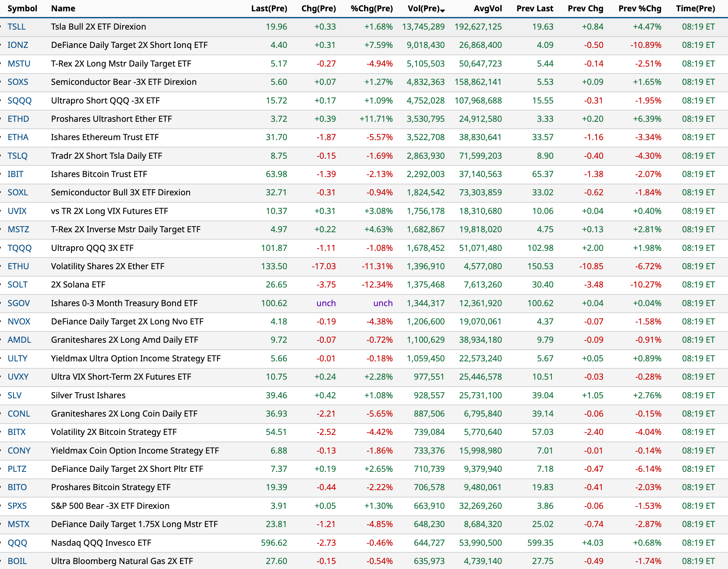Open the TQQQ symbol link
728x569 pixels.
pyautogui.click(x=19, y=248)
